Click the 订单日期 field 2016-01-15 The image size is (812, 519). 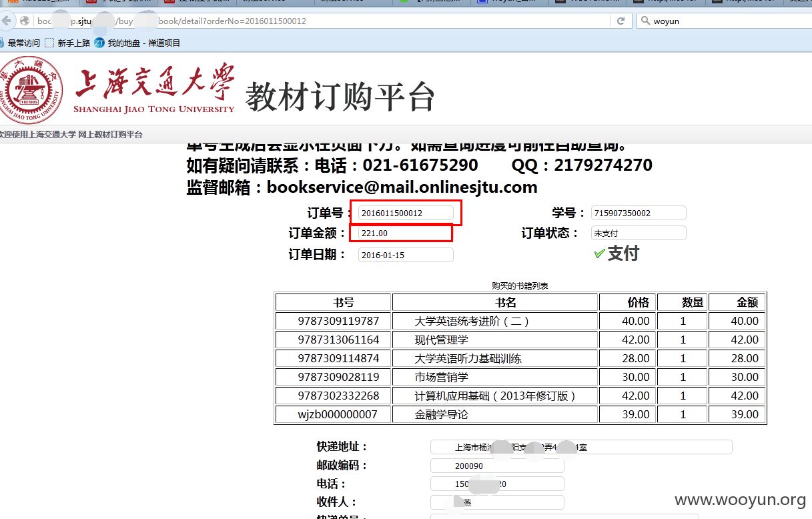406,255
